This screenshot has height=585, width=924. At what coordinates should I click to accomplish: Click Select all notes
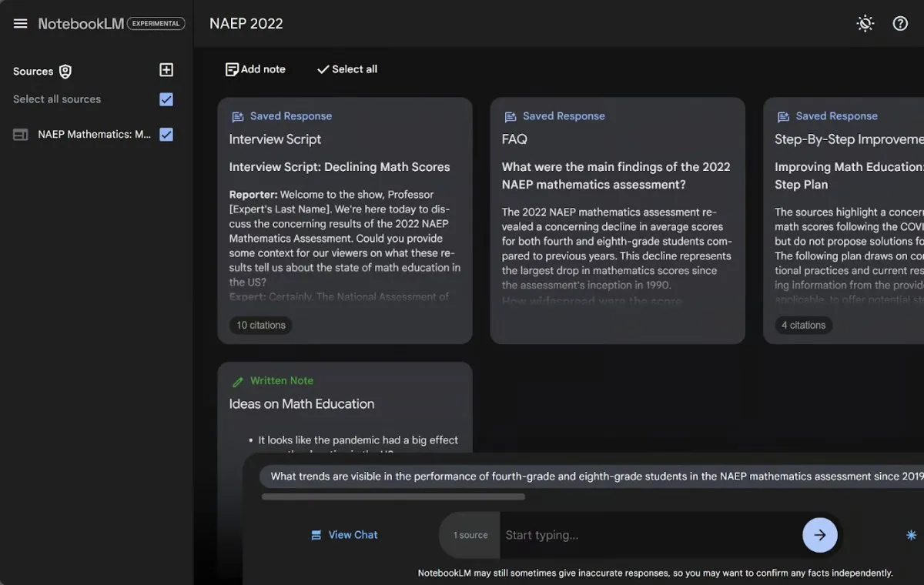coord(347,69)
